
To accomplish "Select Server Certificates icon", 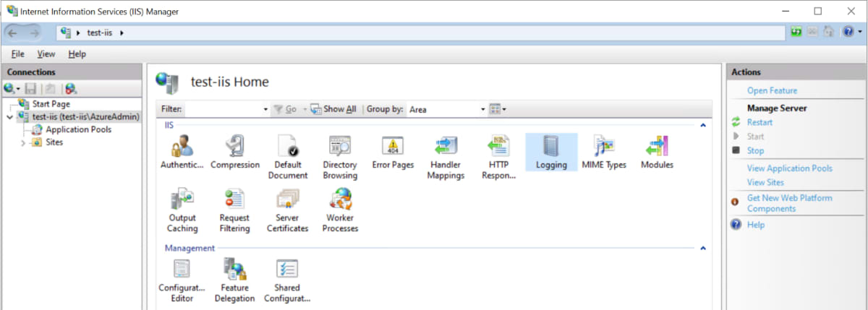I will 287,210.
